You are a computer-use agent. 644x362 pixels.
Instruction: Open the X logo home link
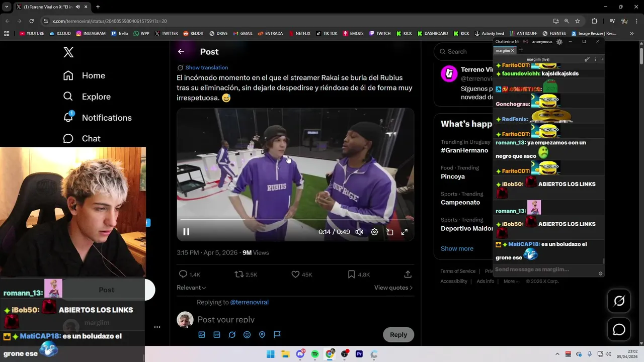(68, 52)
